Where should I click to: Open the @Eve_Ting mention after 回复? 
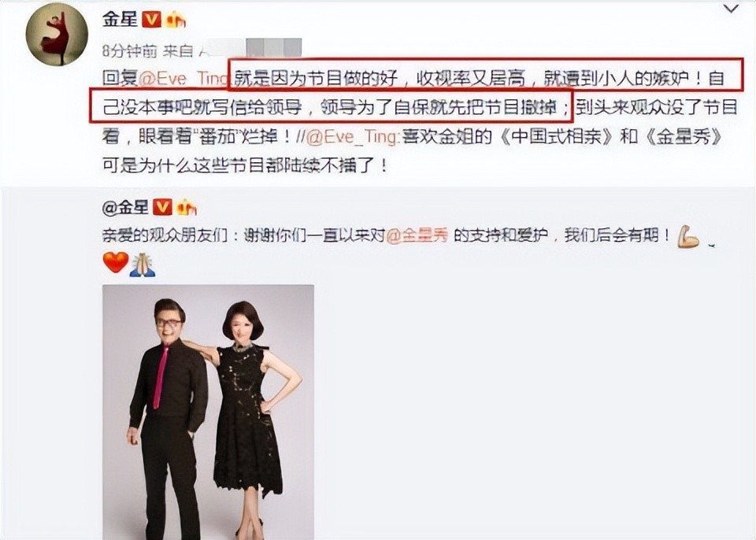click(x=183, y=79)
